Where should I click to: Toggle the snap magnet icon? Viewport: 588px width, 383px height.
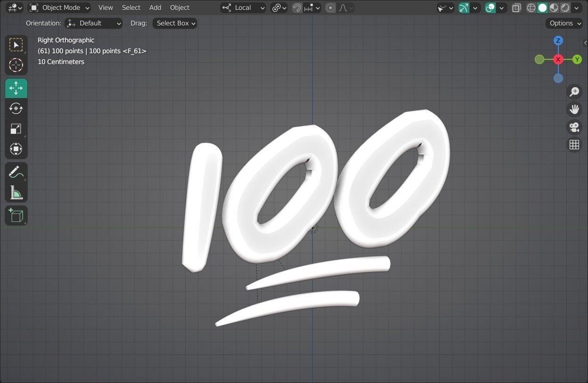pyautogui.click(x=297, y=8)
